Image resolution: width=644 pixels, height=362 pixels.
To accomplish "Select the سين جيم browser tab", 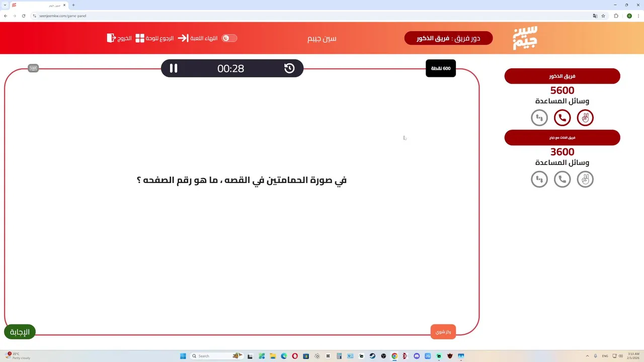I will (39, 5).
